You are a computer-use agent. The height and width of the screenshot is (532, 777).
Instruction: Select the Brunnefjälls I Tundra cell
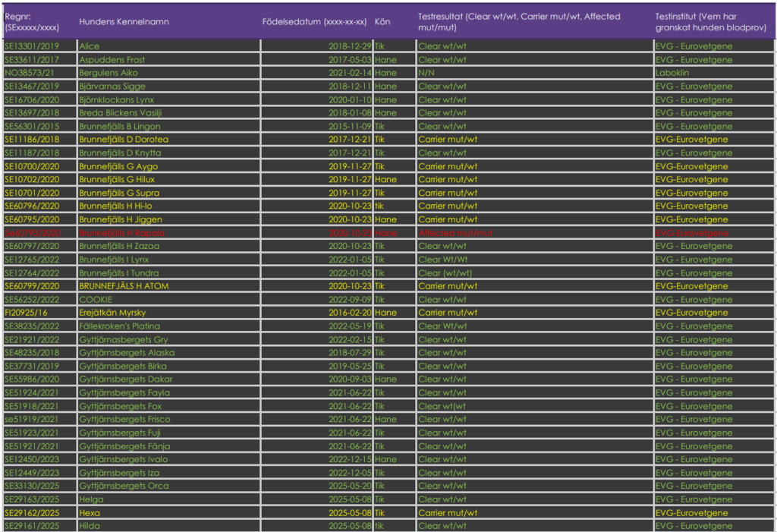click(x=168, y=272)
